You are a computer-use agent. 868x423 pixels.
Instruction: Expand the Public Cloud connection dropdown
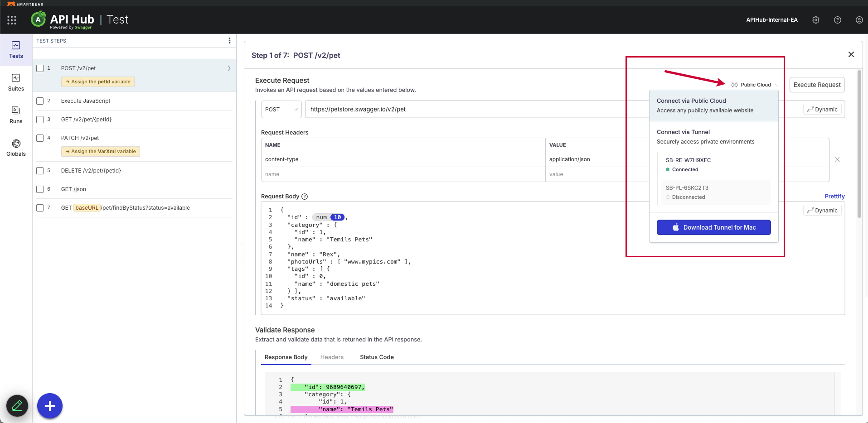tap(755, 85)
